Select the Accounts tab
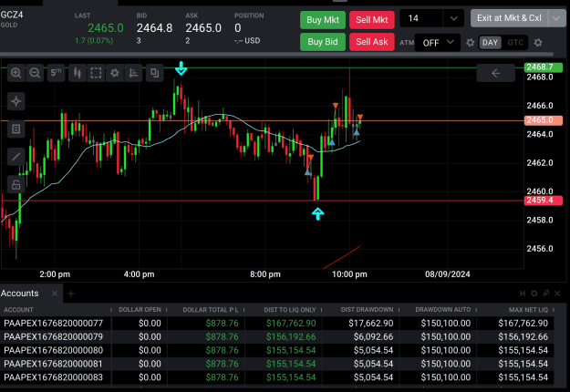The width and height of the screenshot is (570, 392). pos(20,294)
